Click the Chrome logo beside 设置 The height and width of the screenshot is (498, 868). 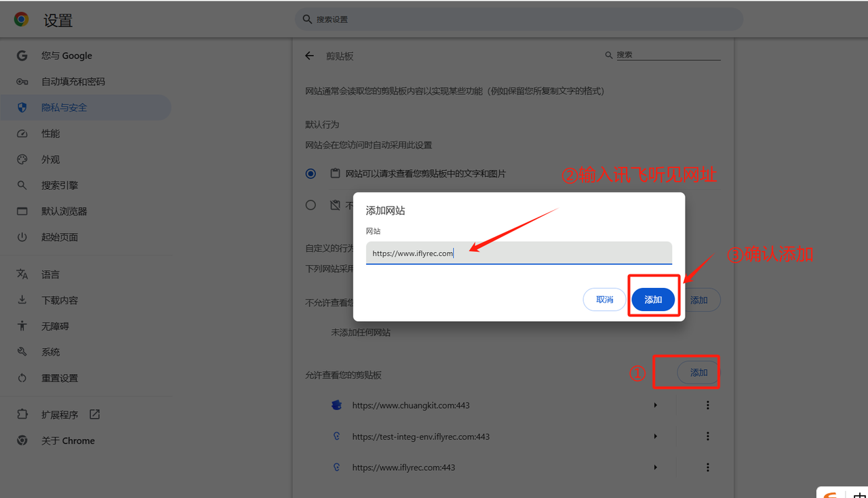tap(22, 20)
